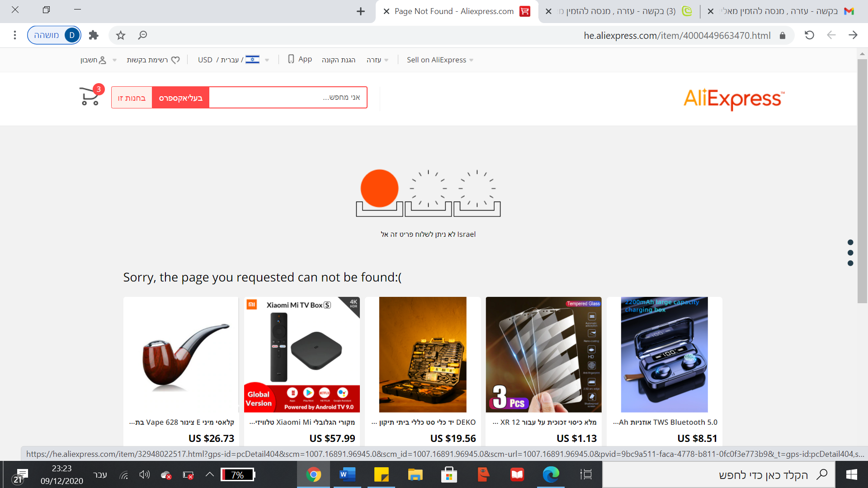
Task: Open the smoking pipe product thumbnail
Action: pyautogui.click(x=181, y=355)
